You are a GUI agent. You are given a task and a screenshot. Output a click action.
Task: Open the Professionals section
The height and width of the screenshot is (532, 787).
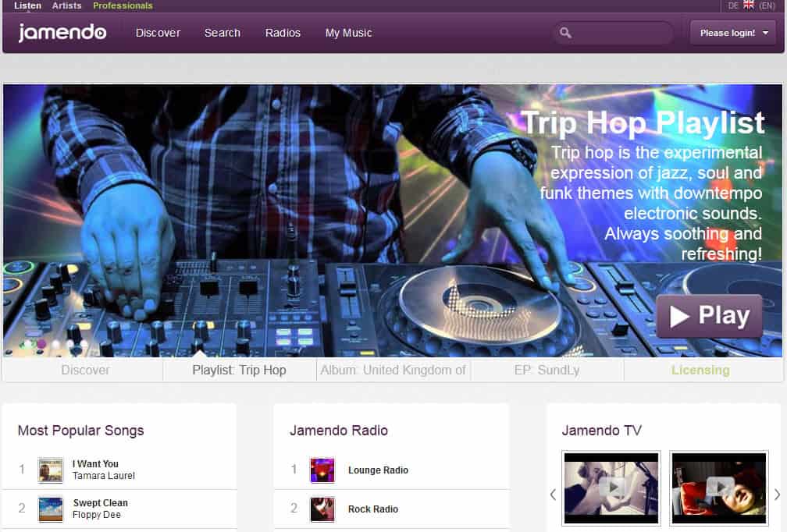(x=123, y=5)
